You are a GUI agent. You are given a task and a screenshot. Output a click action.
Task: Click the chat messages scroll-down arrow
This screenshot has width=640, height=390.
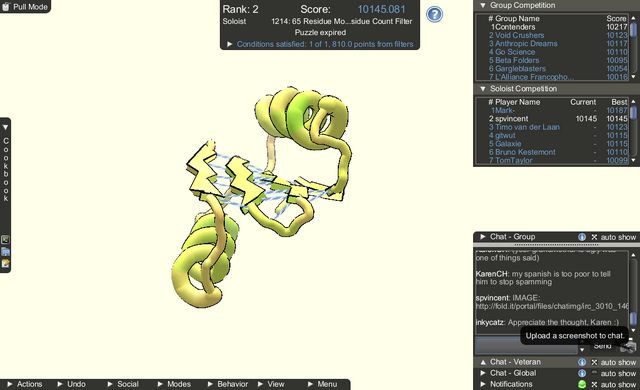tap(633, 329)
